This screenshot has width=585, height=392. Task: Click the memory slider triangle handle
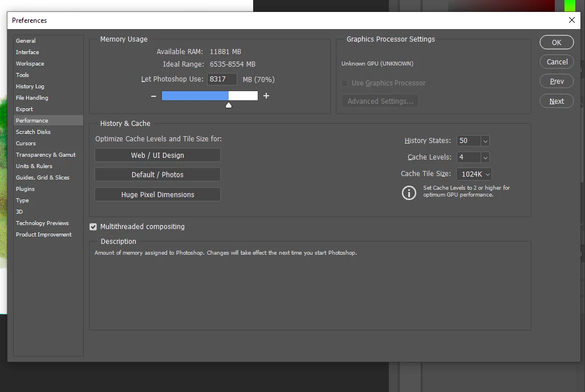(229, 105)
